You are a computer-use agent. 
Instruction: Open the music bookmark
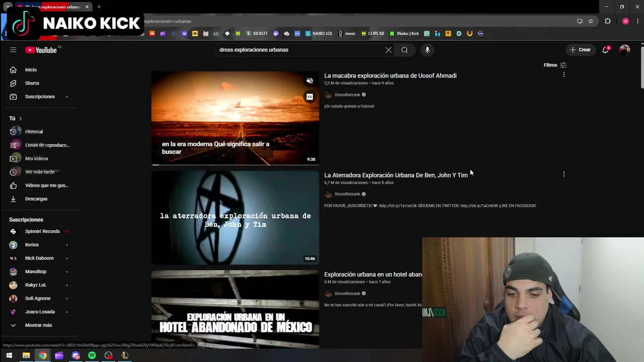pos(347,34)
